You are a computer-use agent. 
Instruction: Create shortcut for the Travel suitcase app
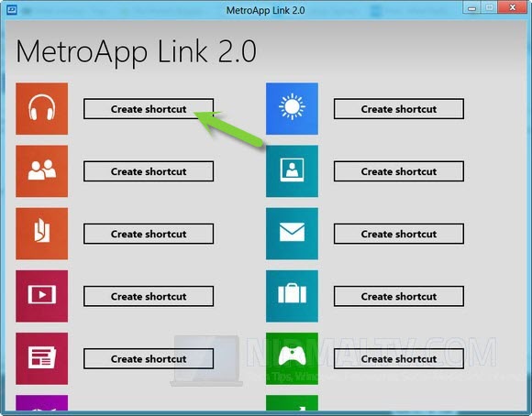[x=399, y=296]
